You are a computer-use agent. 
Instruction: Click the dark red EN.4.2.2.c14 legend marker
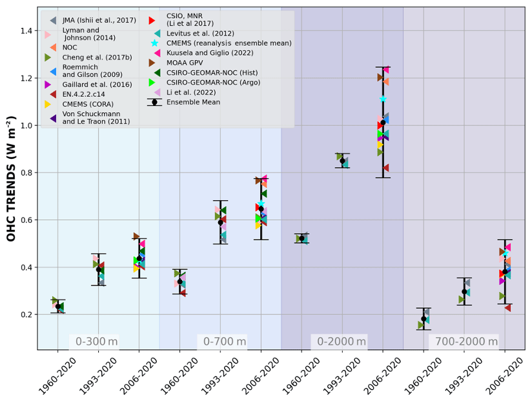[x=53, y=94]
